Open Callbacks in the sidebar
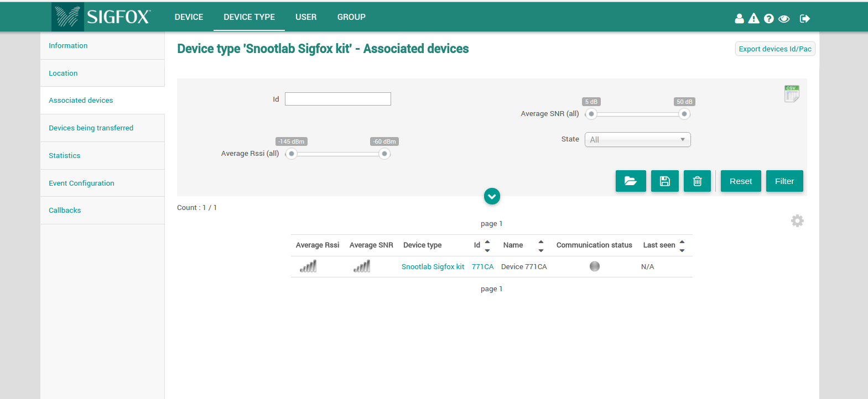The image size is (868, 399). tap(102, 211)
